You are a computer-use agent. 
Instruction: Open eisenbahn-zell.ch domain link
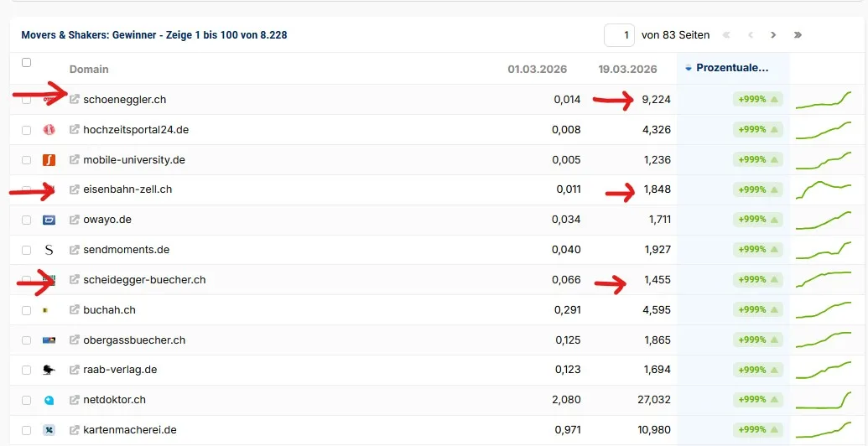click(127, 189)
